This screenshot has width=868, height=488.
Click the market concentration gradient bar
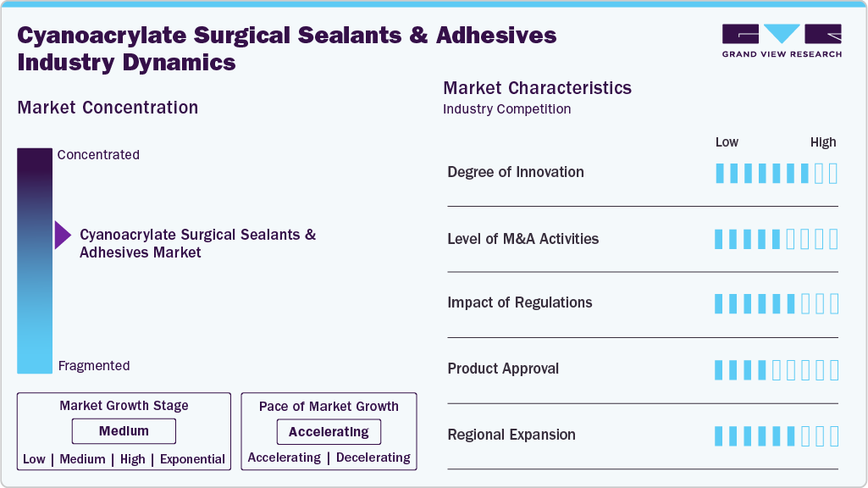[35, 260]
